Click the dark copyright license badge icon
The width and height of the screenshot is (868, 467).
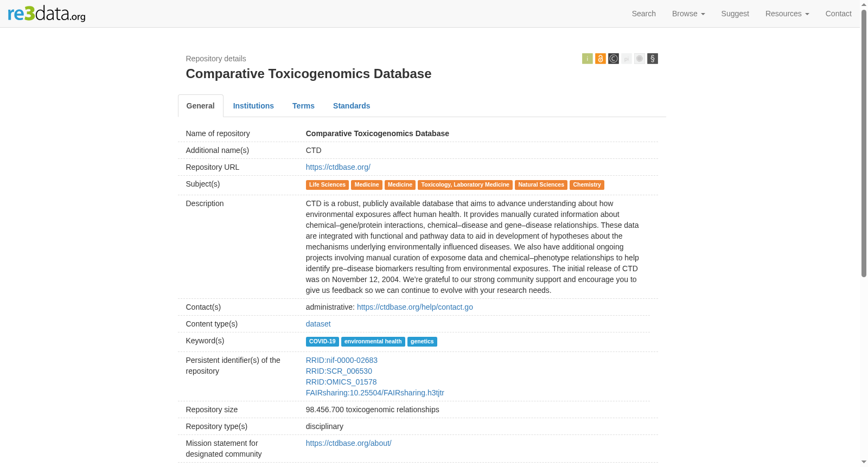(x=613, y=59)
